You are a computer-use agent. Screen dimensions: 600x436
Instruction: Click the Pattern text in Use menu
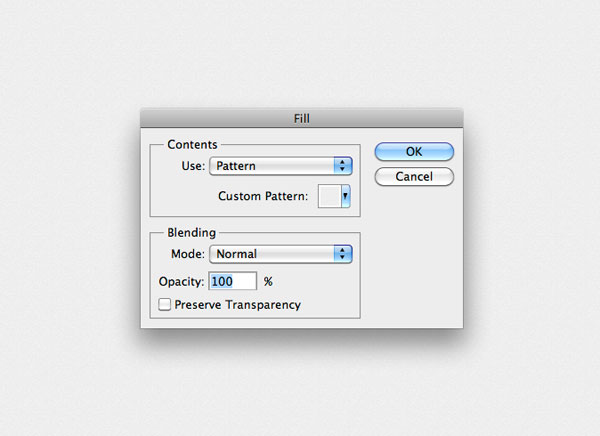236,166
